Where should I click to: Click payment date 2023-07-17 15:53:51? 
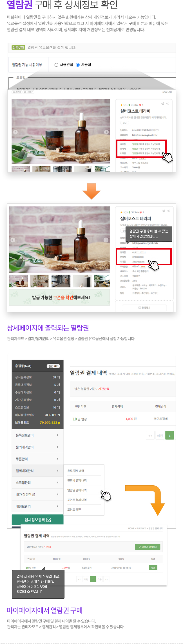click(x=121, y=568)
